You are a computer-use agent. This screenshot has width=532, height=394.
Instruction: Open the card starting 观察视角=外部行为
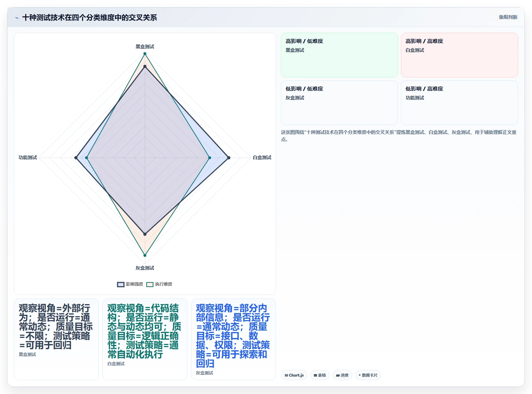(x=56, y=339)
